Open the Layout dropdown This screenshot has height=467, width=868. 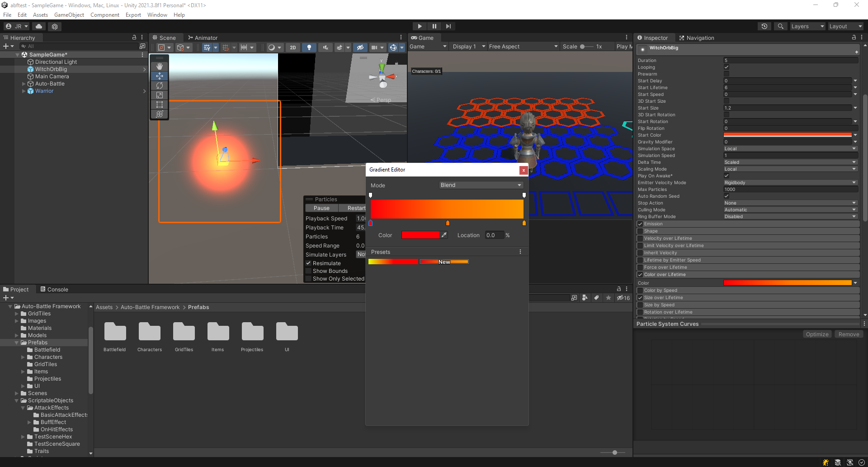845,26
